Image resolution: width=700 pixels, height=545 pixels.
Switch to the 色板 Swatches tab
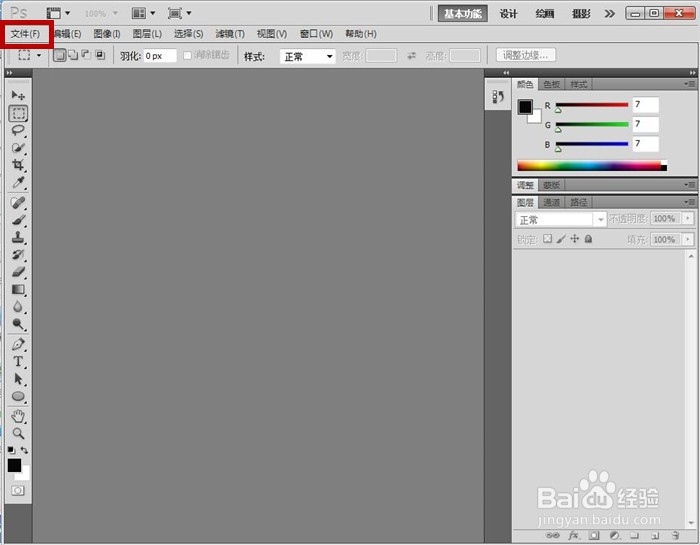[551, 84]
